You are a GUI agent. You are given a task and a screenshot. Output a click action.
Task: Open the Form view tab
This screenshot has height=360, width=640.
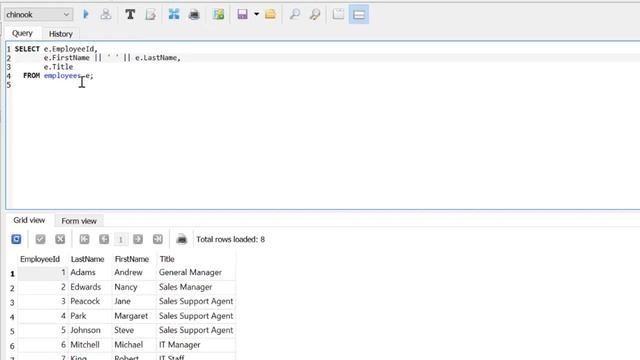click(79, 221)
